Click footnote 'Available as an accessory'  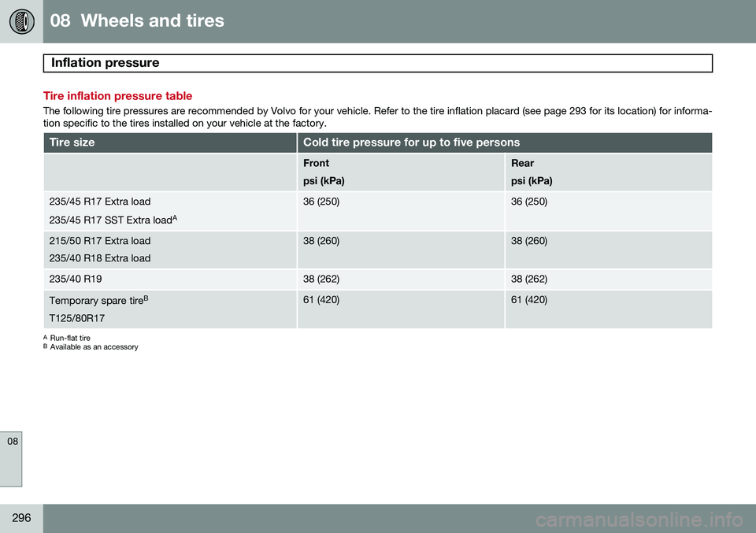pos(94,347)
